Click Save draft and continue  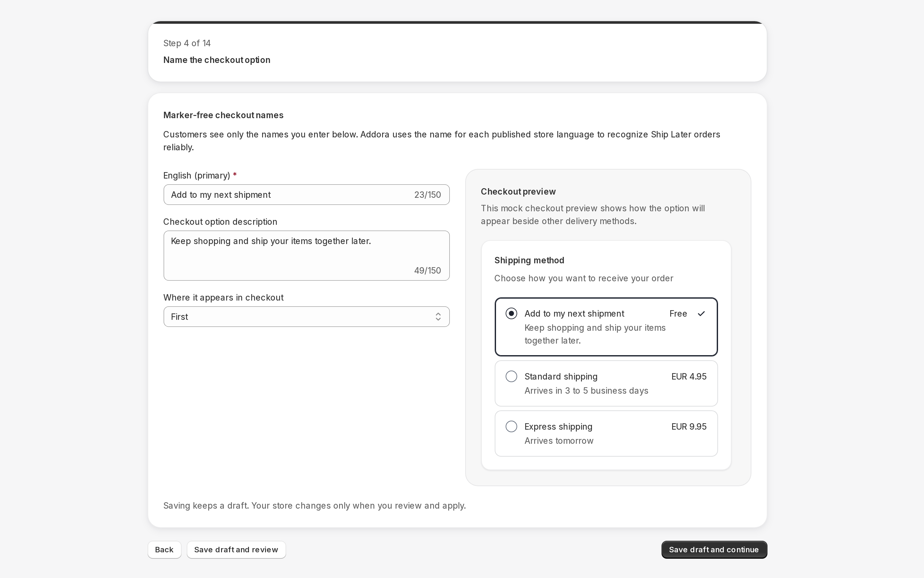(714, 550)
